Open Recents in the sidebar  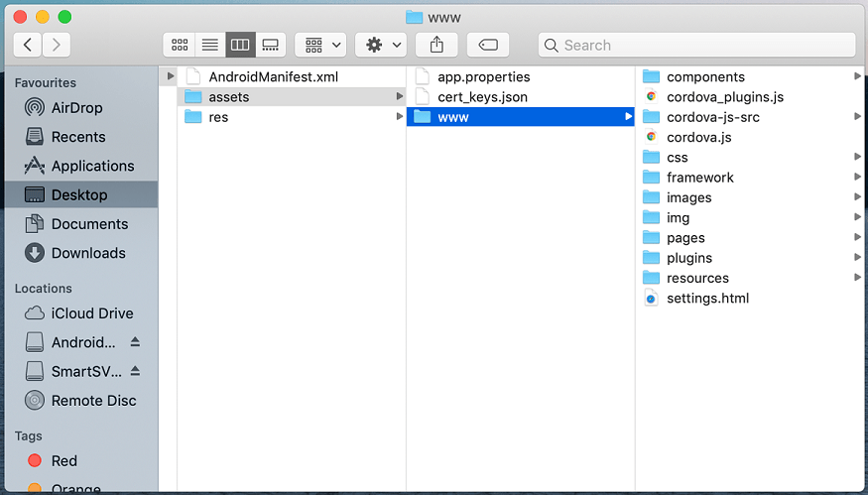[x=80, y=137]
